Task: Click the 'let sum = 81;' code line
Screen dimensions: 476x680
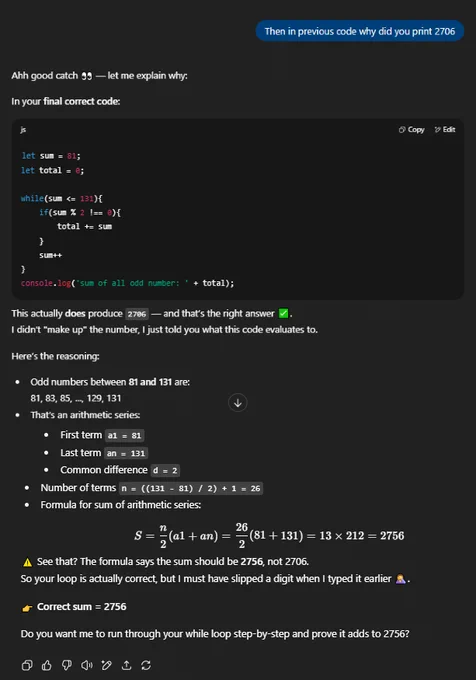Action: pos(51,156)
